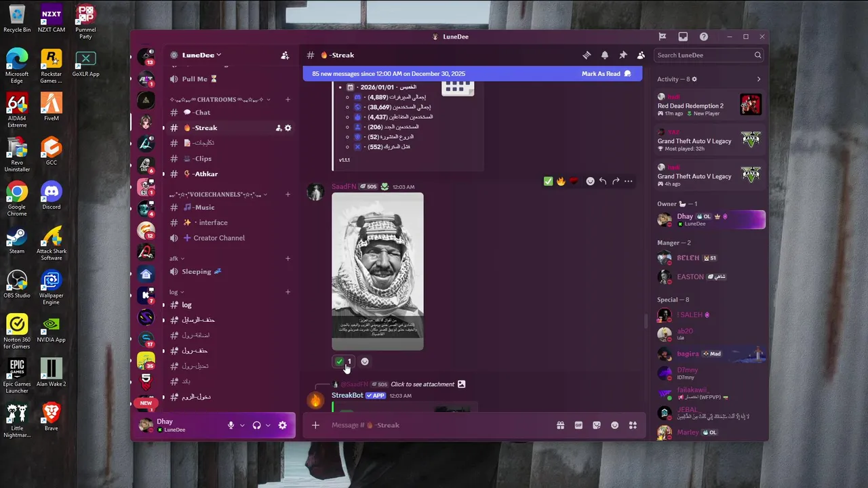Open the black and white portrait image
This screenshot has height=488, width=868.
click(378, 272)
